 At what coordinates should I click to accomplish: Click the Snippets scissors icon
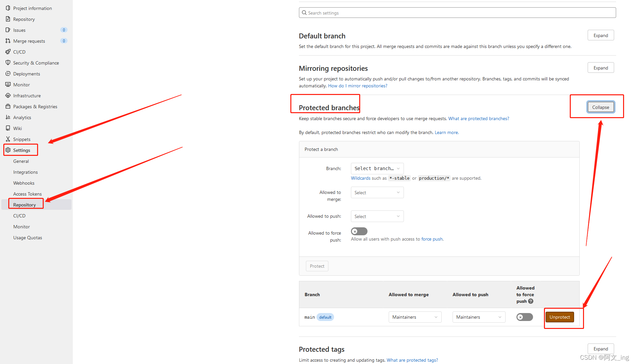pyautogui.click(x=8, y=139)
